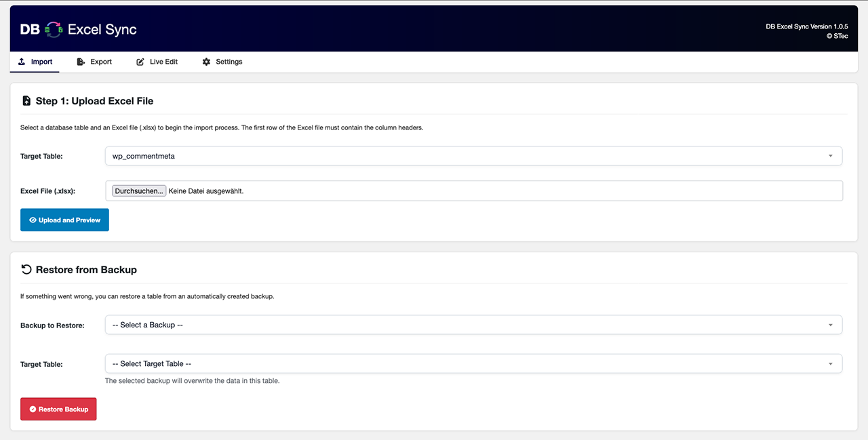Click the Live Edit pencil icon
The image size is (868, 440).
click(140, 62)
